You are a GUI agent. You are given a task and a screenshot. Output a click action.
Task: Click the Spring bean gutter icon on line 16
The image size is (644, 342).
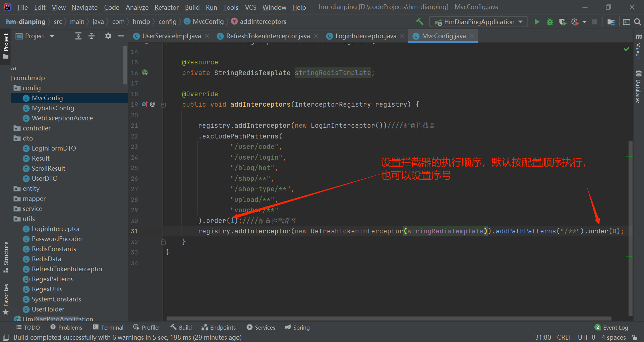point(145,72)
